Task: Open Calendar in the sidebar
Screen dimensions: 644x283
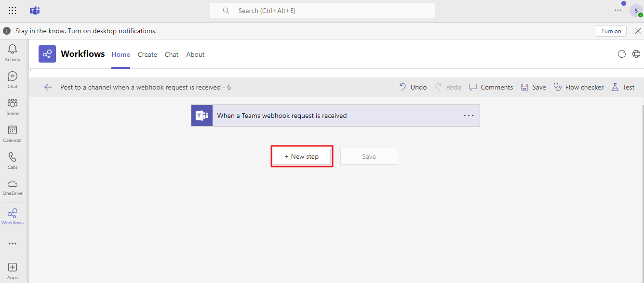Action: click(13, 134)
